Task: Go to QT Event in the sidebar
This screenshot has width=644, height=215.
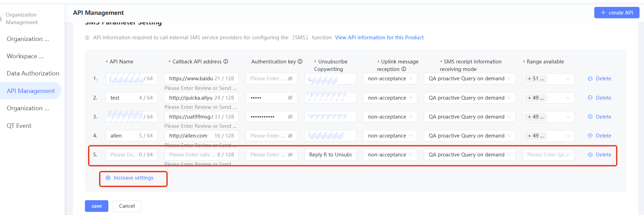Action: [19, 126]
